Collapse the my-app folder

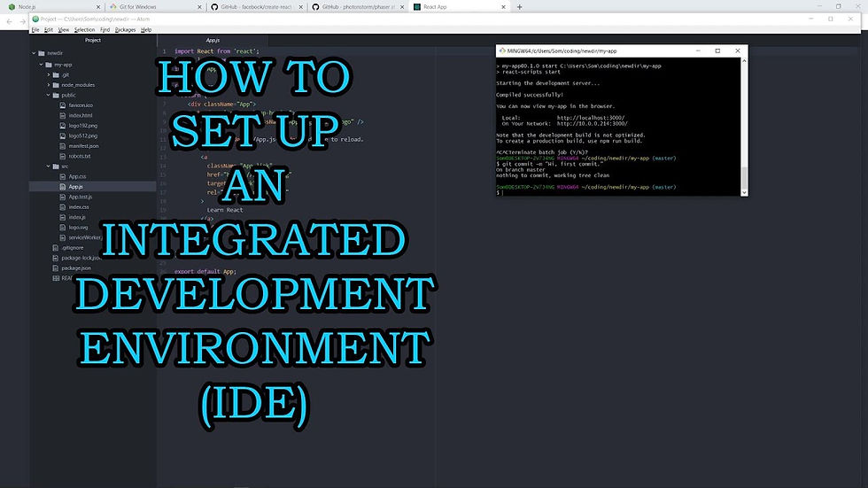click(41, 65)
